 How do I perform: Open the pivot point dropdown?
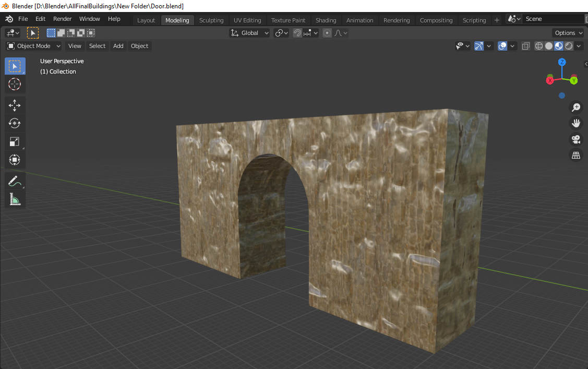click(281, 33)
